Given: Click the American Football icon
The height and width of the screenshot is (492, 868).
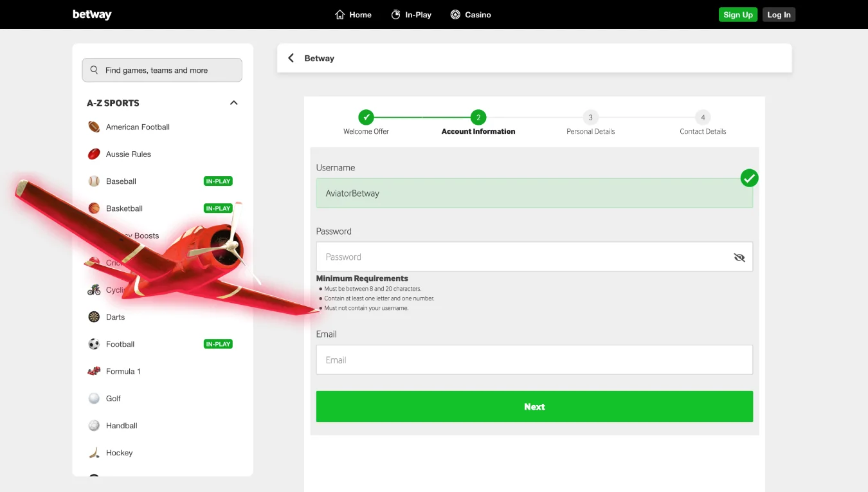Looking at the screenshot, I should pos(94,127).
